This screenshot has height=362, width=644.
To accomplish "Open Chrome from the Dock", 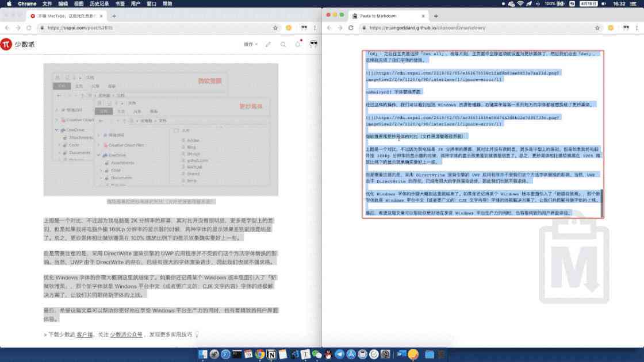I will point(259,354).
